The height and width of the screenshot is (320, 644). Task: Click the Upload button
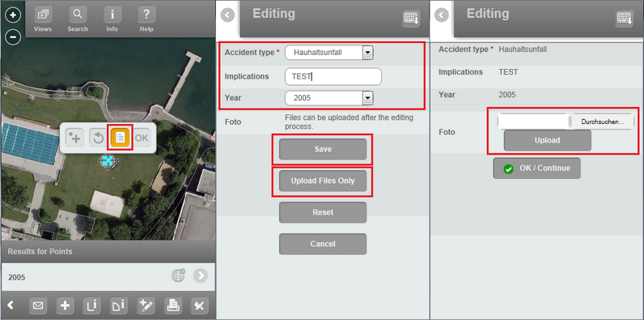click(x=548, y=141)
